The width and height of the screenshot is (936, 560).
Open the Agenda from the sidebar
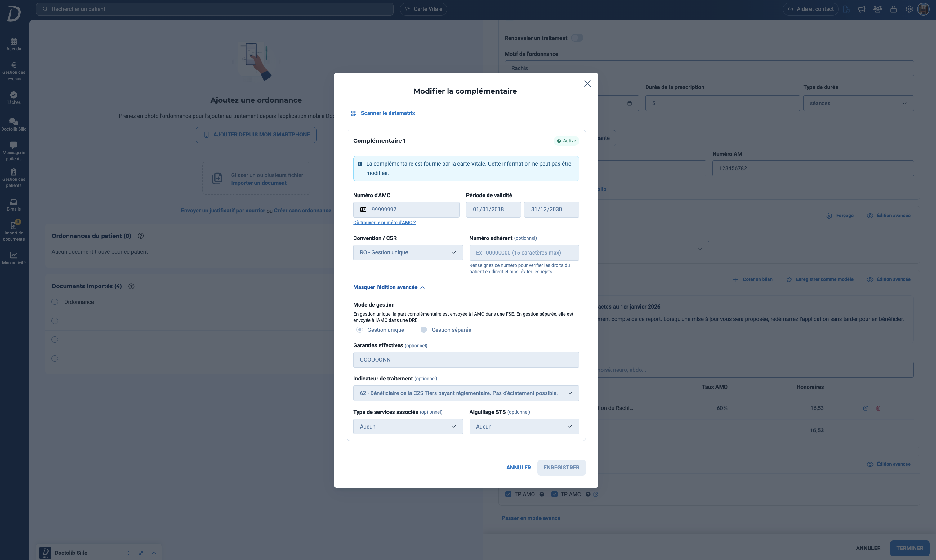(14, 44)
